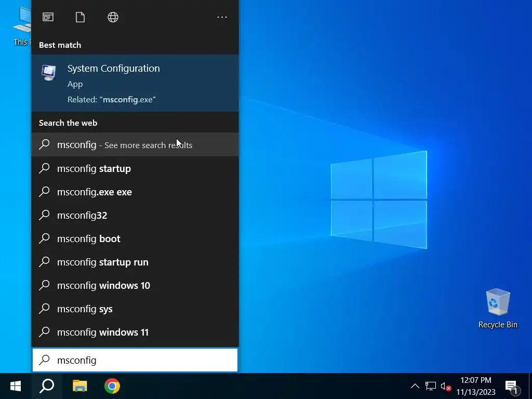
Task: Choose the 'msconfig windows 10' suggestion
Action: tap(135, 285)
